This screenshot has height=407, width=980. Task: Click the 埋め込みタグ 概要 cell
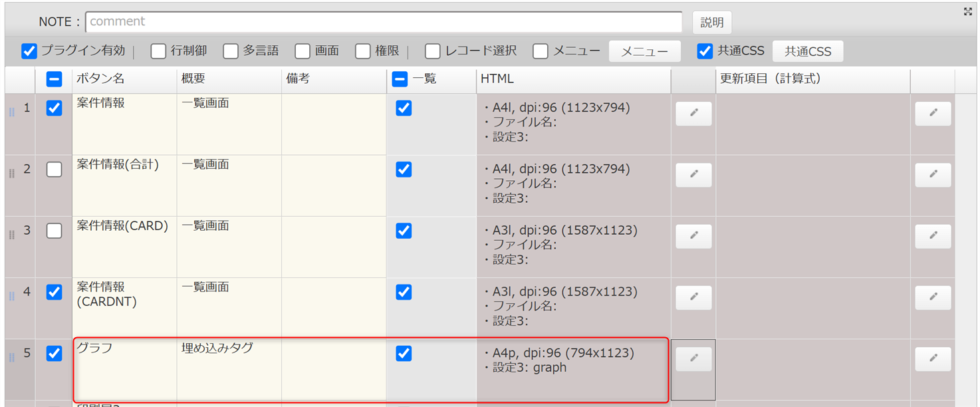coord(229,370)
